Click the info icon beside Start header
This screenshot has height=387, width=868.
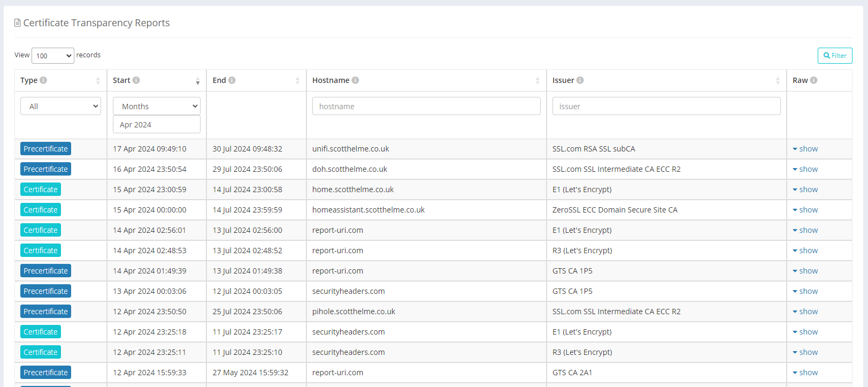pos(136,80)
